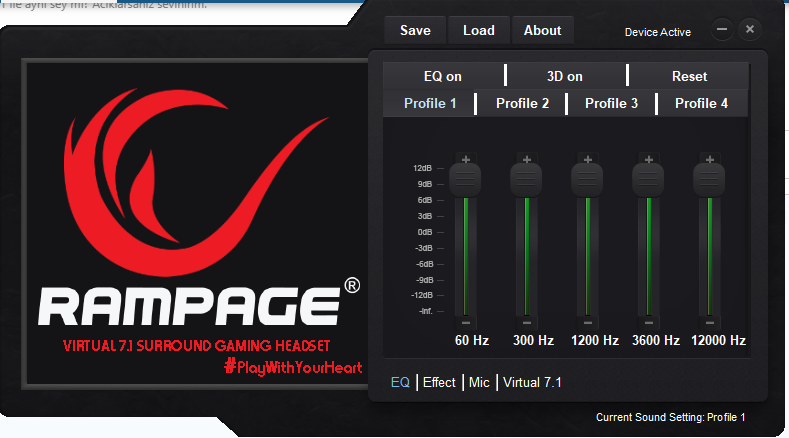The width and height of the screenshot is (789, 438).
Task: Decrease 3600 Hz gain with minus icon
Action: pos(649,323)
